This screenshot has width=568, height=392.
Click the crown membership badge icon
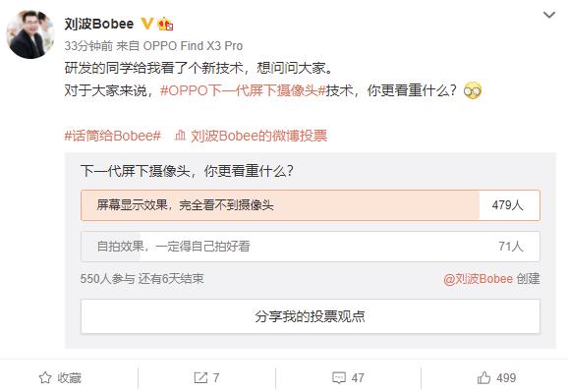pos(165,24)
